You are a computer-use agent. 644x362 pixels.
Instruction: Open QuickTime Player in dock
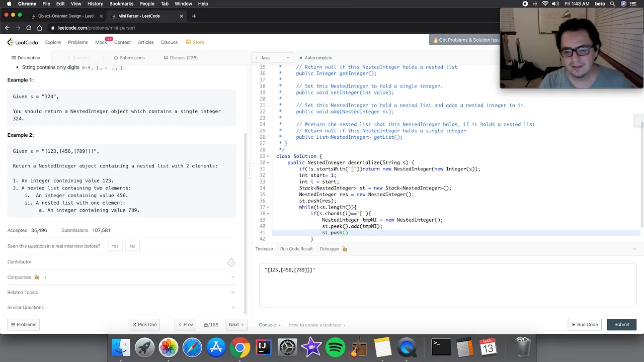[407, 347]
